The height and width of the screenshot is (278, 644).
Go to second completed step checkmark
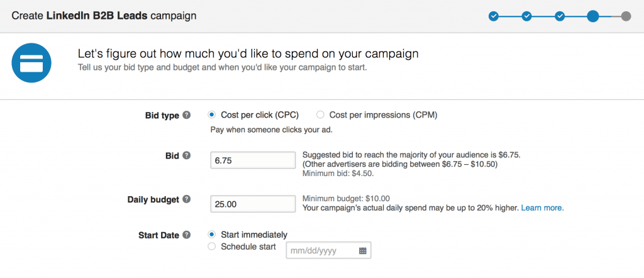[x=526, y=16]
